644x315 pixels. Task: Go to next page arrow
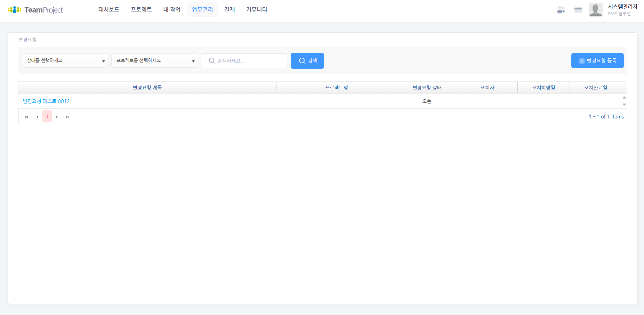pos(57,117)
